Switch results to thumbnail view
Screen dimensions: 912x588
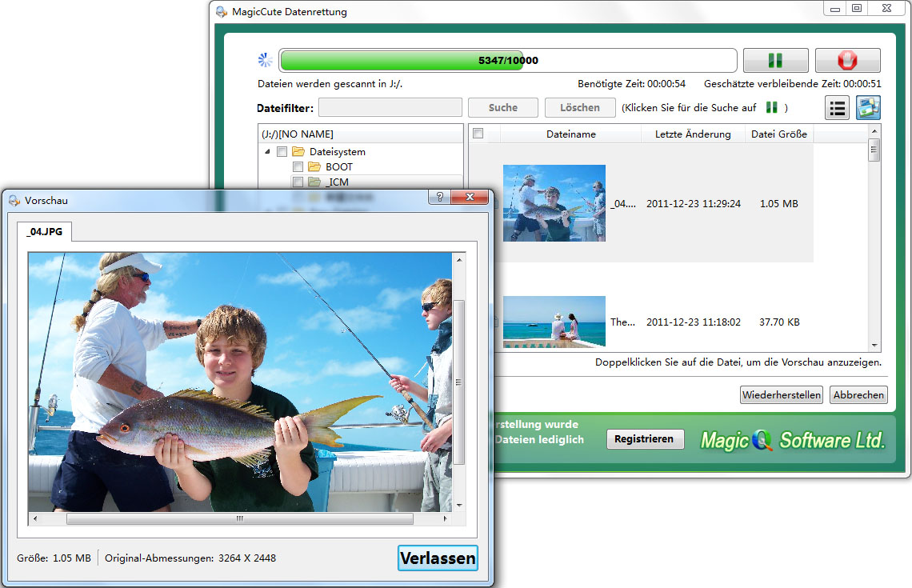pyautogui.click(x=867, y=107)
